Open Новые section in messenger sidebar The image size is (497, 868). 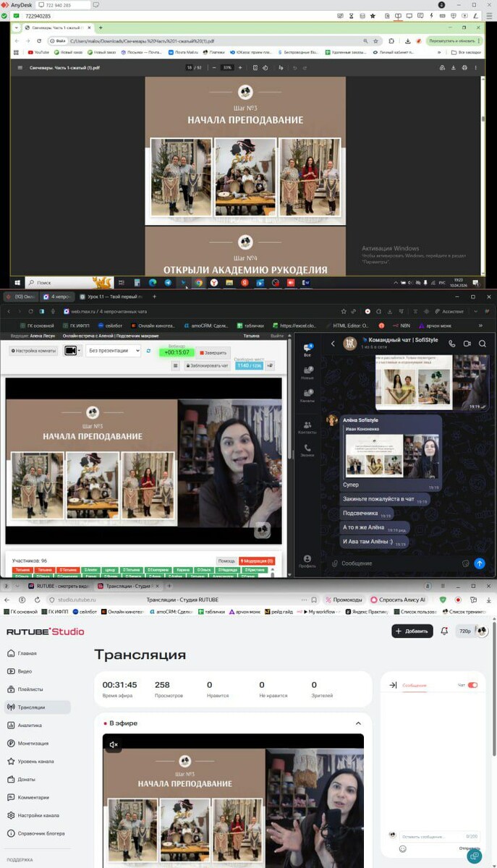[307, 372]
